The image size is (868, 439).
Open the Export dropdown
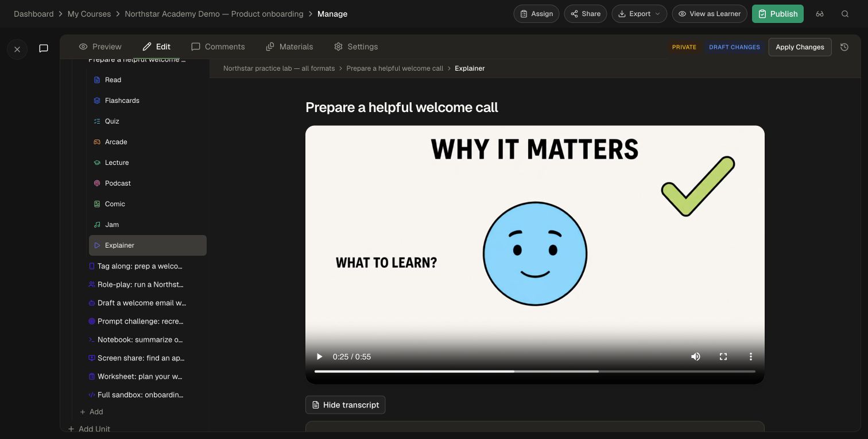click(x=640, y=14)
